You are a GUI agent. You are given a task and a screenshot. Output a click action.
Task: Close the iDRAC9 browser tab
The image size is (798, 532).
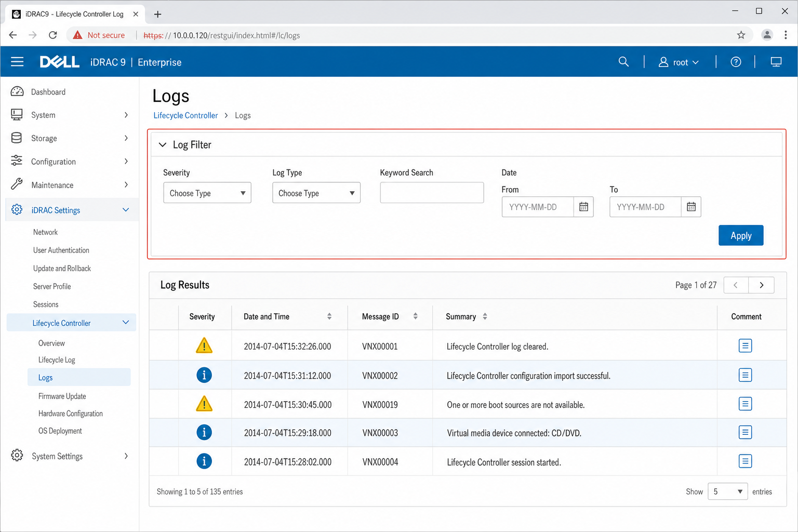[x=136, y=14]
